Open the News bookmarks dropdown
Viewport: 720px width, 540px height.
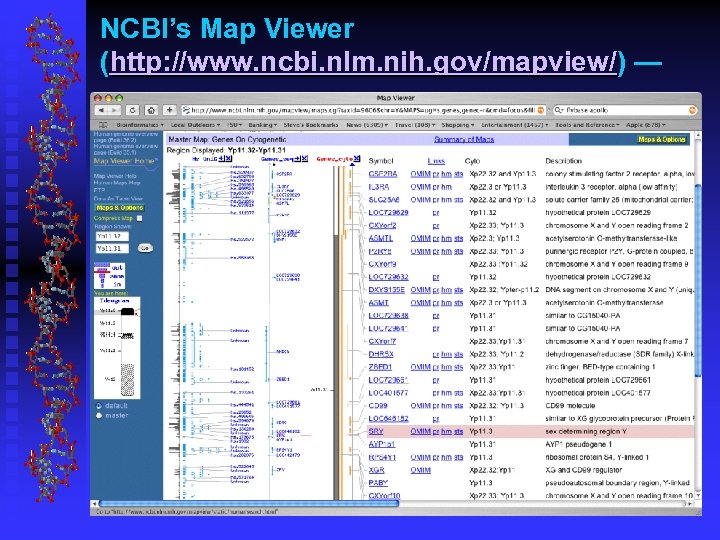367,125
